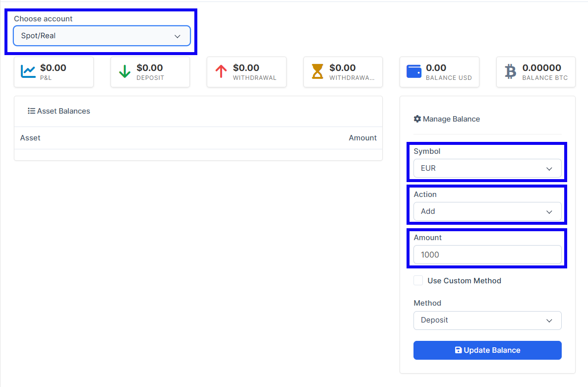The image size is (588, 387).
Task: Click the WITHDRAWAL card label
Action: [255, 78]
